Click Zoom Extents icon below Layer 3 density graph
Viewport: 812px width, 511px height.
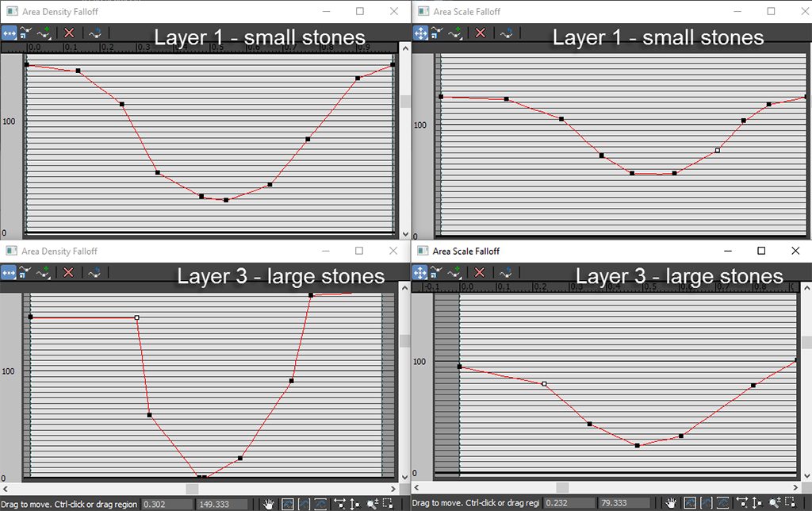pyautogui.click(x=288, y=504)
